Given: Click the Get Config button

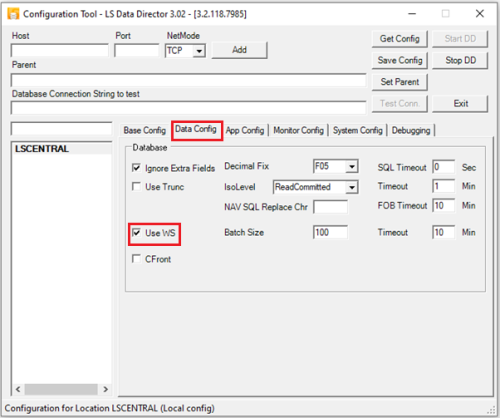Looking at the screenshot, I should point(400,39).
